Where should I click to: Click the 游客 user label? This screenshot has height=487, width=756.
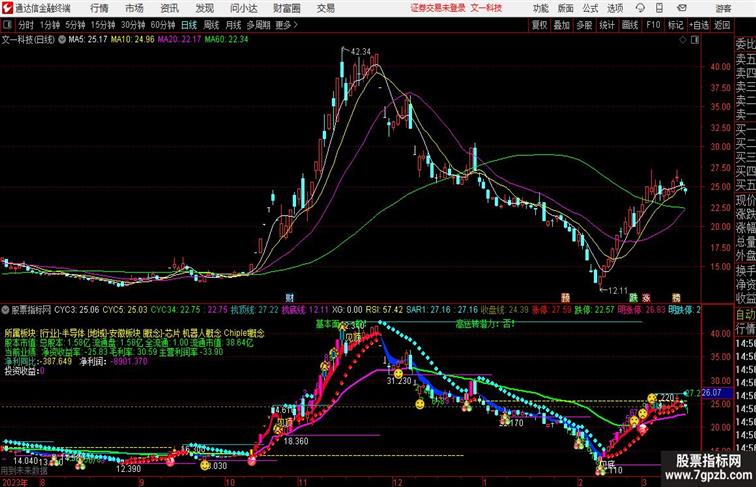click(x=723, y=8)
